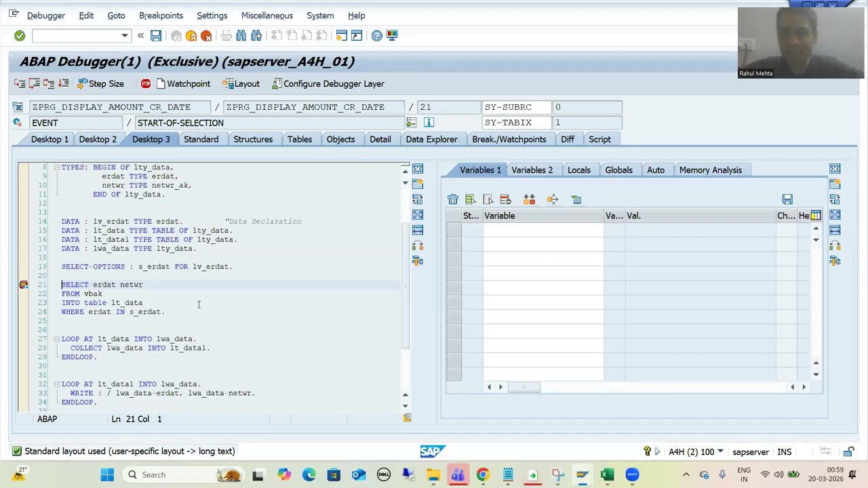Click the Return (F7) debugger step icon
Screen dimensions: 868x488
click(x=49, y=83)
